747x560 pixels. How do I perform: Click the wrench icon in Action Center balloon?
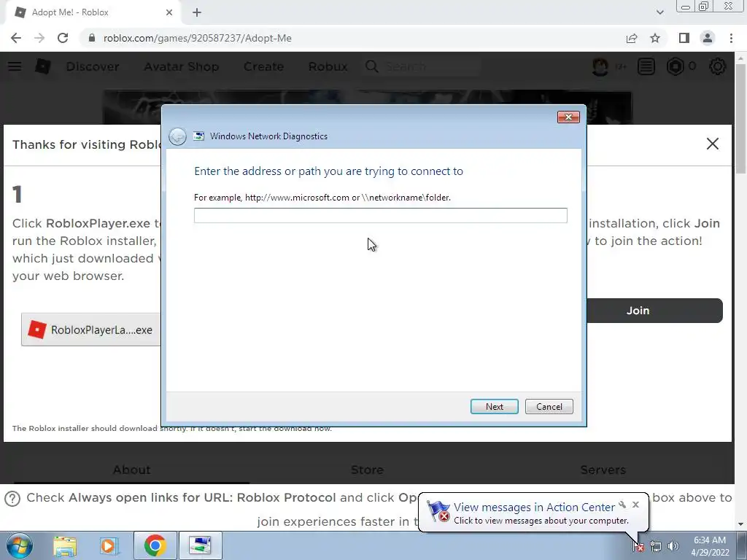point(622,505)
